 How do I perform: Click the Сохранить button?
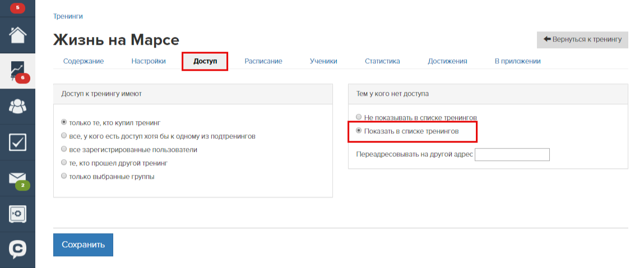pos(83,244)
